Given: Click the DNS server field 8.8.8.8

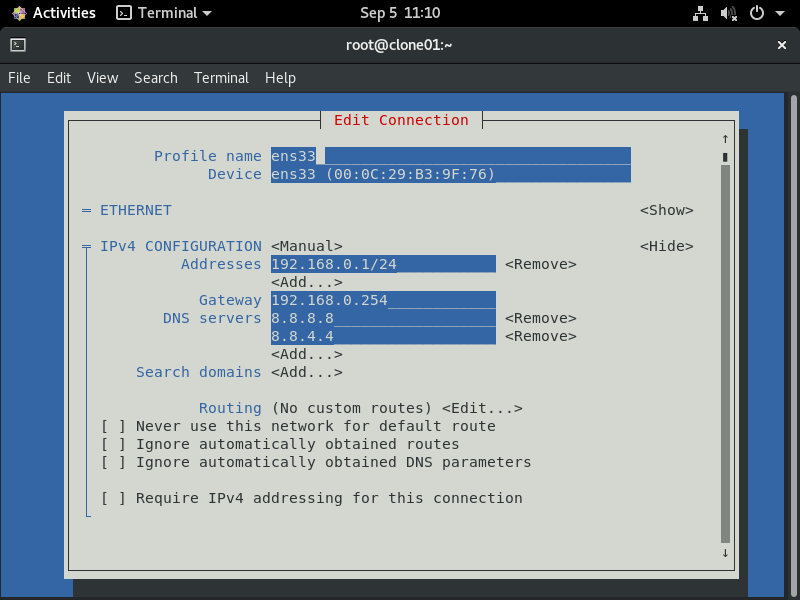Looking at the screenshot, I should click(x=383, y=318).
